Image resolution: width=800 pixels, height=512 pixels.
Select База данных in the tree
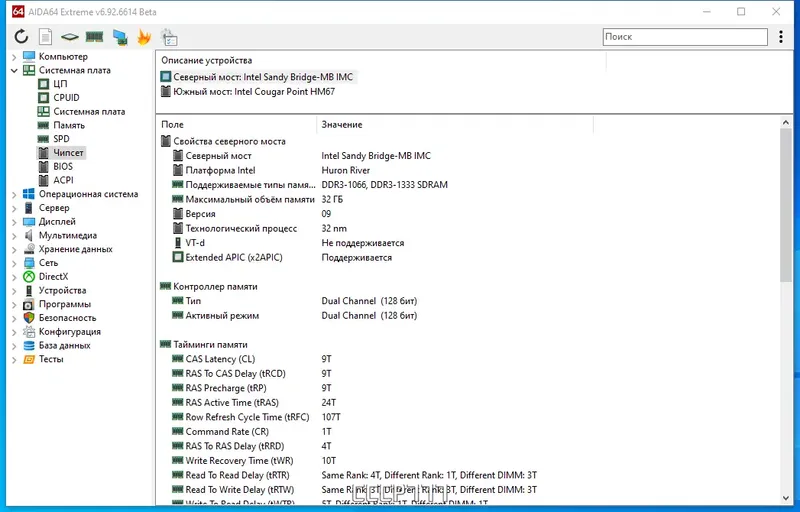(x=64, y=345)
